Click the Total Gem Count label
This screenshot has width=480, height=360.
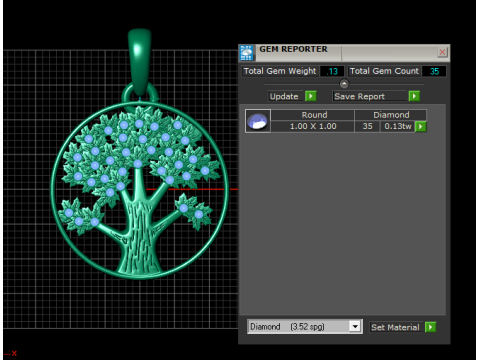pos(384,71)
